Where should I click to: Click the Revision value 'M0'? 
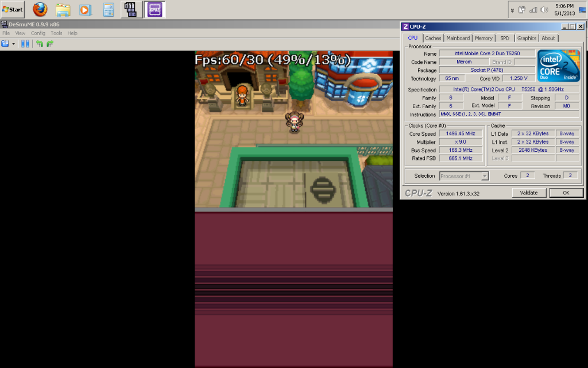point(566,106)
